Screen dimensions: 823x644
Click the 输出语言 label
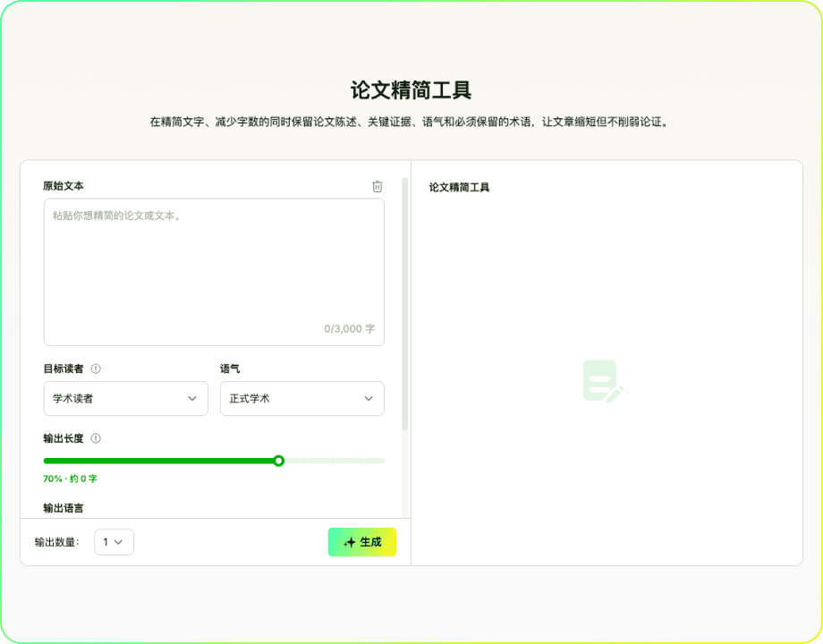pyautogui.click(x=63, y=508)
